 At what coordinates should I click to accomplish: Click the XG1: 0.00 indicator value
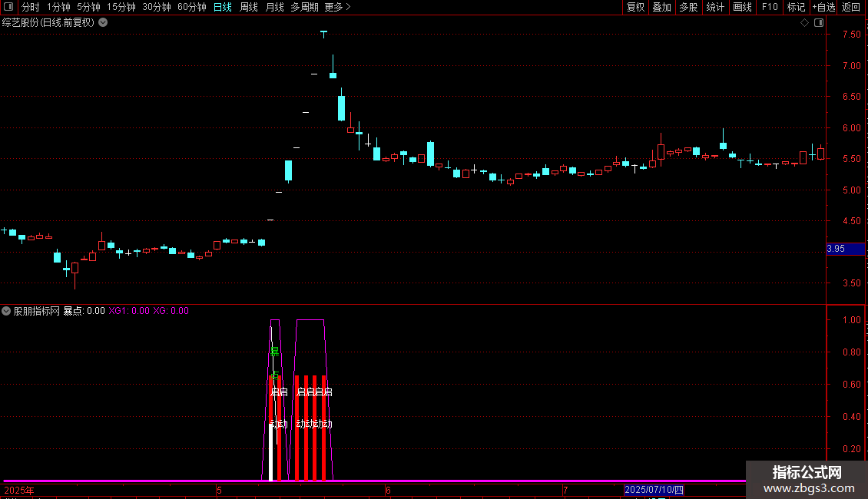[x=129, y=311]
